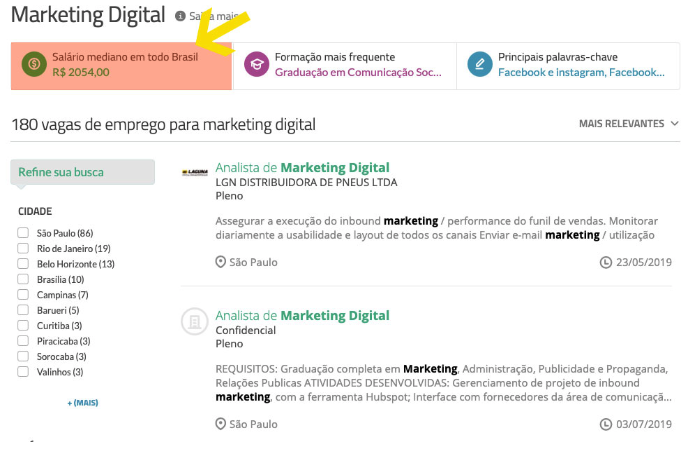Click the blue pencil keywords icon
Viewport: 694px width, 449px height.
pyautogui.click(x=480, y=64)
